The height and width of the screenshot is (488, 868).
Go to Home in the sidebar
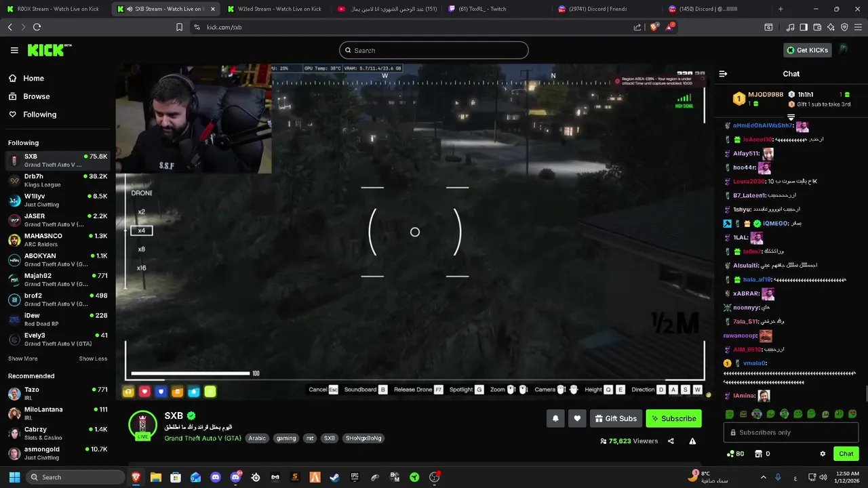click(26, 78)
